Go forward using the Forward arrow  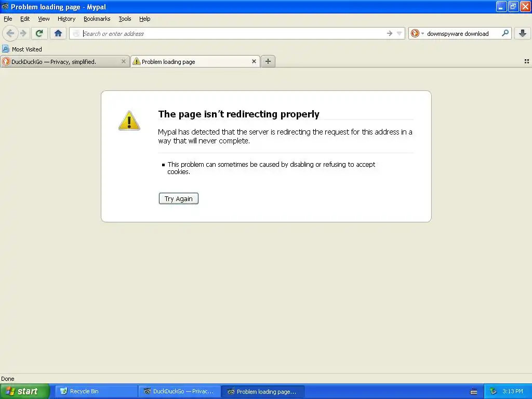(x=23, y=33)
